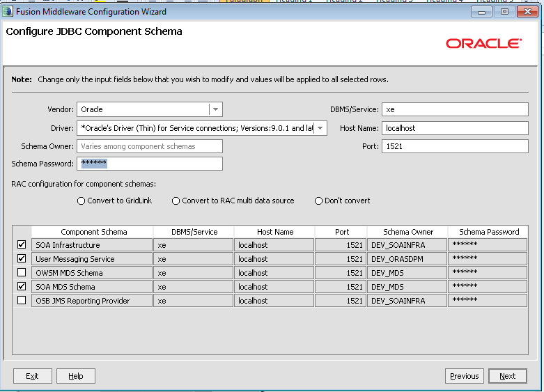544x392 pixels.
Task: Uncheck the User Messaging Service checkbox
Action: 22,259
